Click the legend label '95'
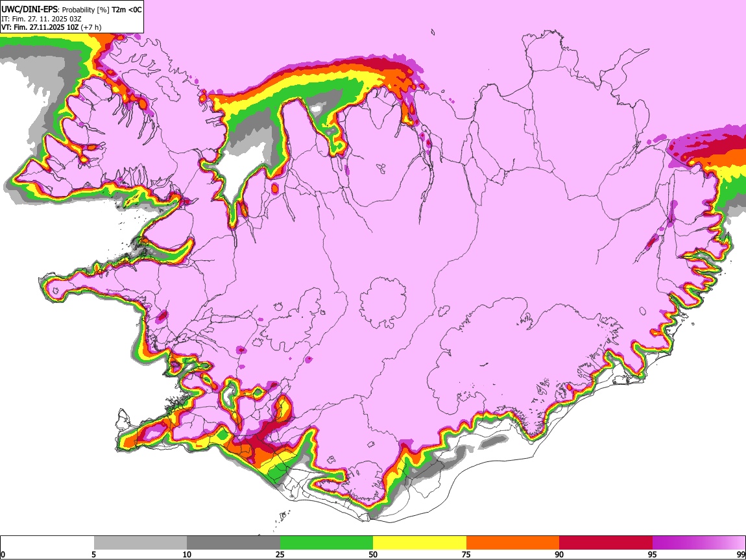This screenshot has width=746, height=560. coord(653,555)
